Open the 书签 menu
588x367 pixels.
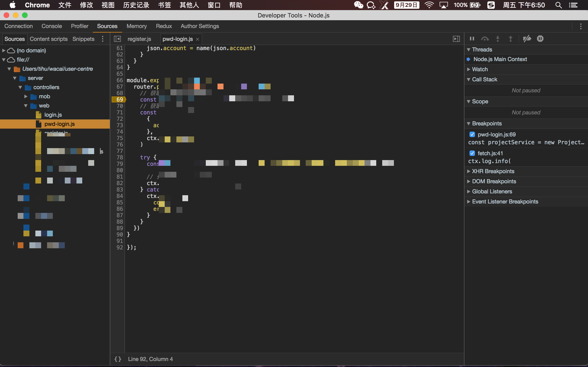point(164,5)
